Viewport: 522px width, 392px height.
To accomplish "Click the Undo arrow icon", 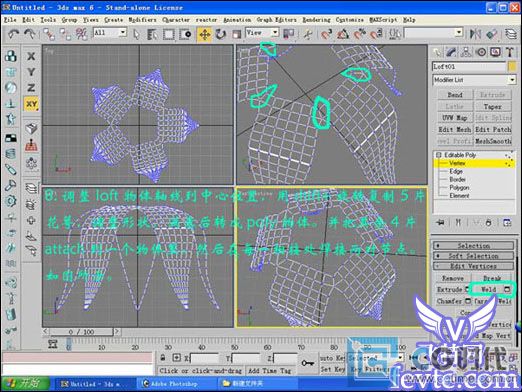I will click(13, 34).
